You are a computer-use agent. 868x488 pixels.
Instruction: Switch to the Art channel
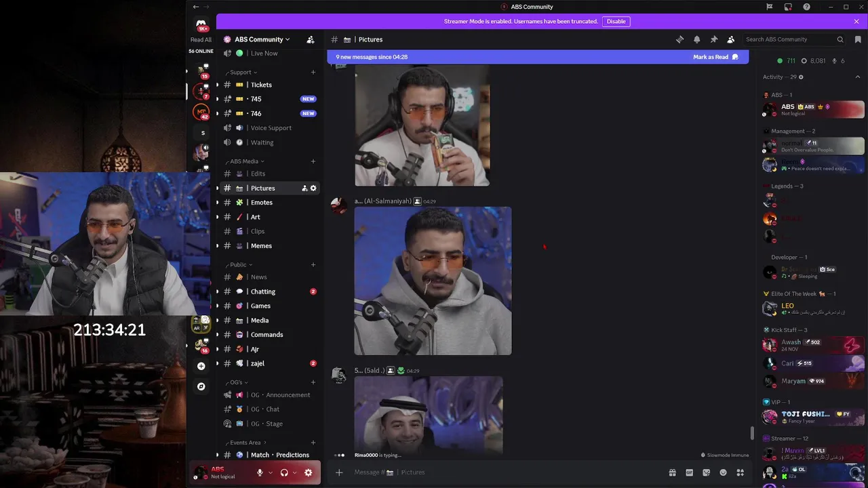tap(270, 217)
